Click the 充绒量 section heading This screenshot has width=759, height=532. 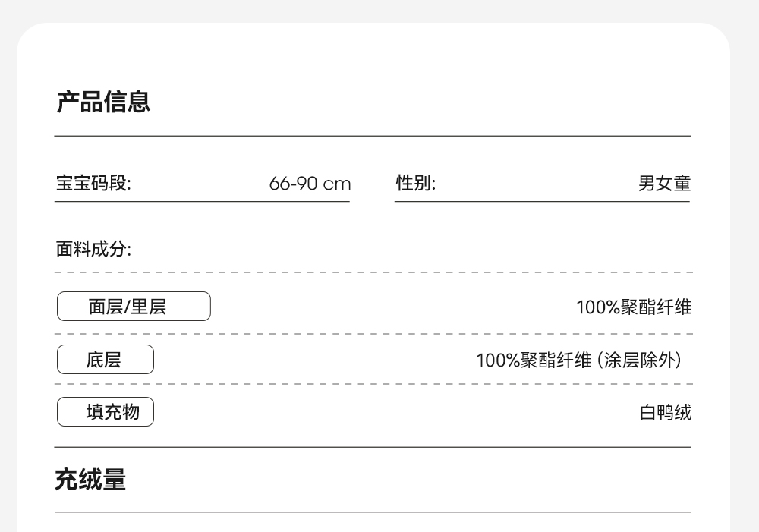tap(90, 480)
